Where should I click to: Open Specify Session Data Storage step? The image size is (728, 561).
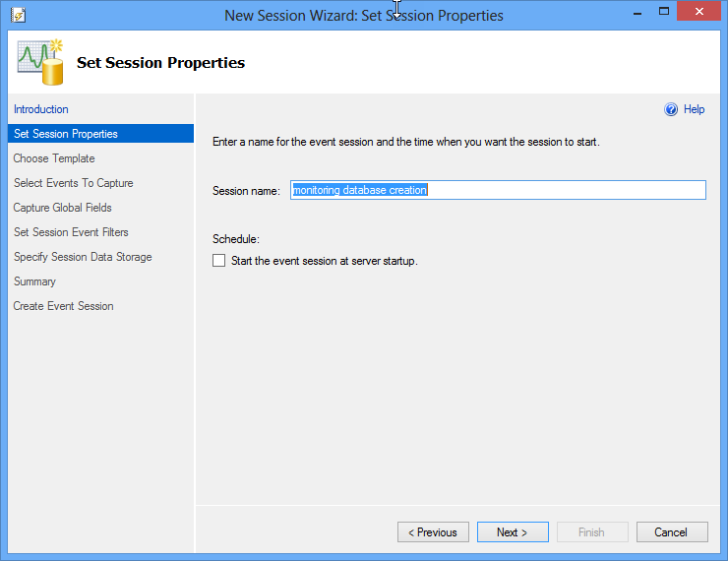point(83,257)
